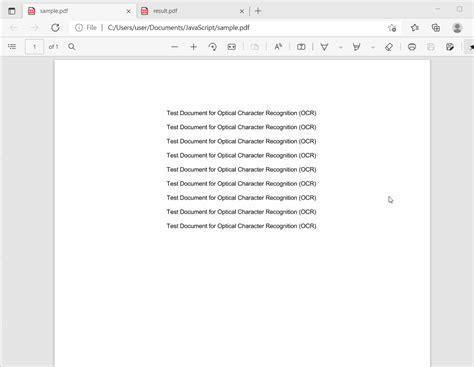Click the address bar file path
This screenshot has width=474, height=367.
(x=178, y=28)
